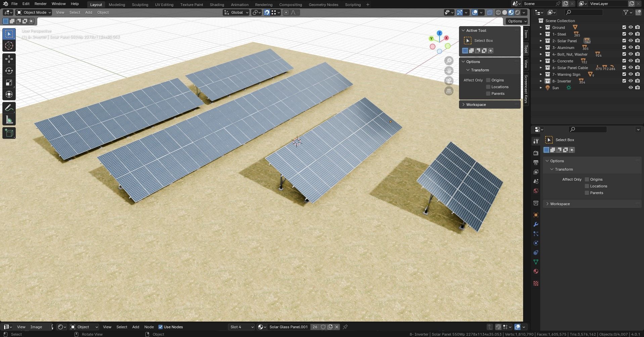Toggle fake user shield for material

click(323, 327)
